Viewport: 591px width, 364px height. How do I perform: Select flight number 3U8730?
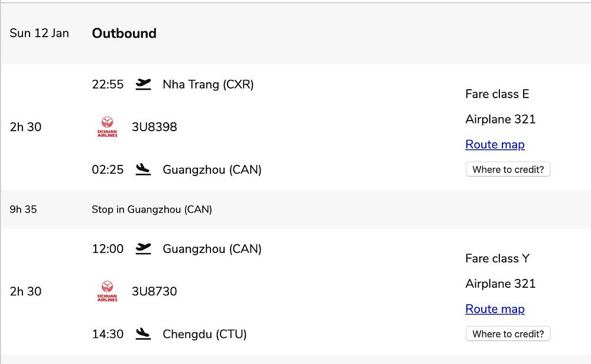tap(154, 291)
